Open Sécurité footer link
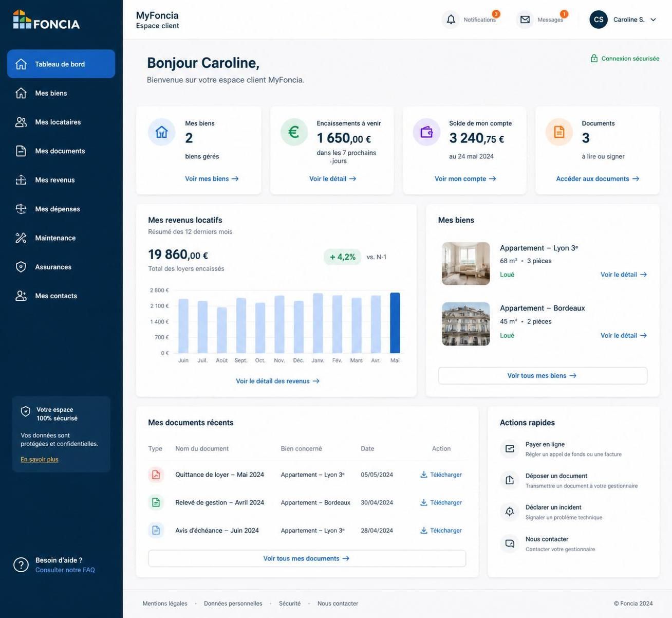The height and width of the screenshot is (618, 672). point(290,604)
